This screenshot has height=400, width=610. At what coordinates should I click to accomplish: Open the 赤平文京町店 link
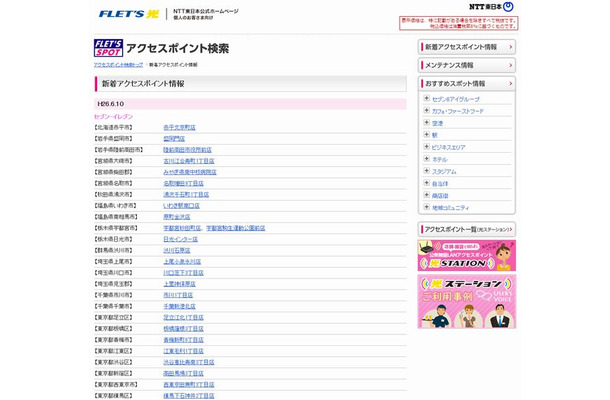179,128
